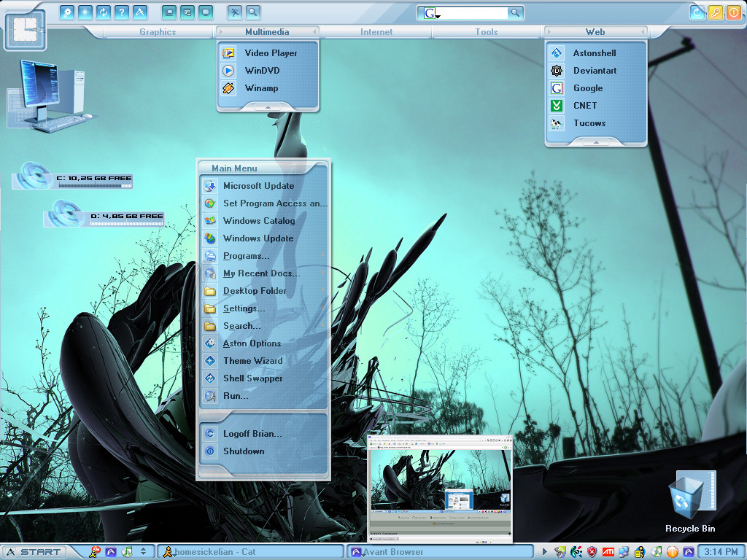The width and height of the screenshot is (747, 560).
Task: Click the magnifier search icon in top toolbar
Action: [253, 12]
